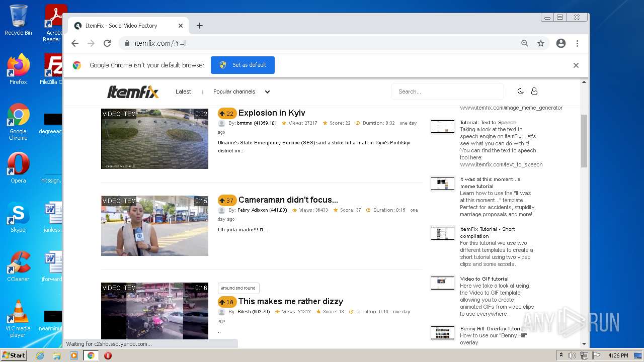Screen dimensions: 644x362
Task: Open the Skype desktop shortcut
Action: pos(18,217)
